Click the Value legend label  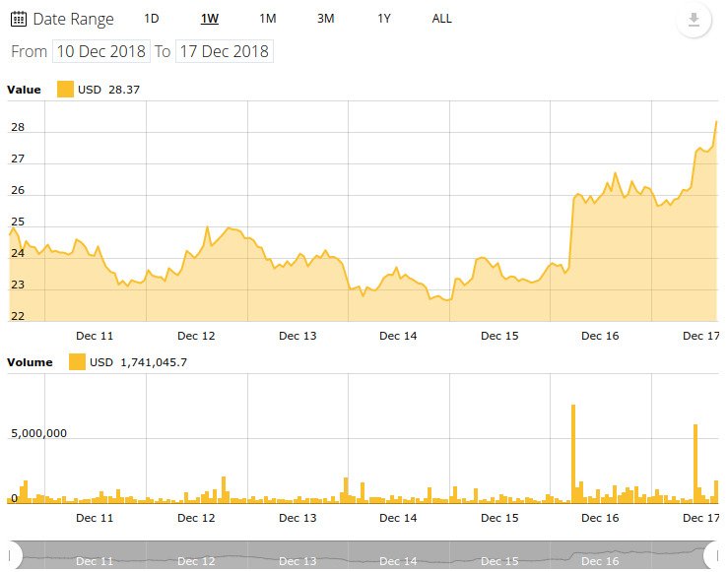25,90
